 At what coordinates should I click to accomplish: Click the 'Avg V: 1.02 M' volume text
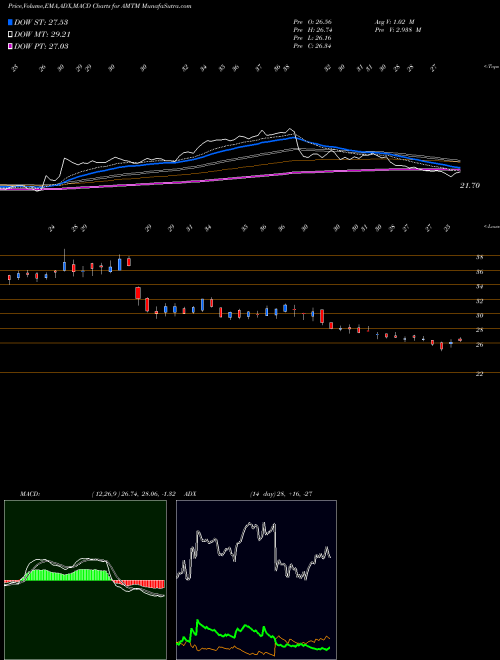(x=396, y=22)
